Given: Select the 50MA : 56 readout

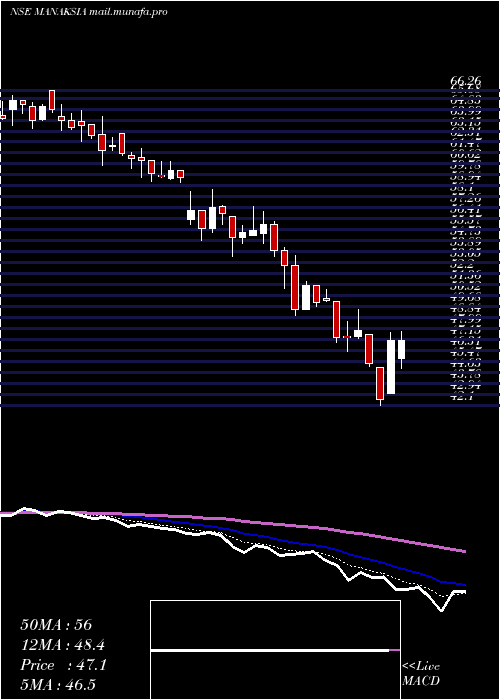Looking at the screenshot, I should point(56,625).
